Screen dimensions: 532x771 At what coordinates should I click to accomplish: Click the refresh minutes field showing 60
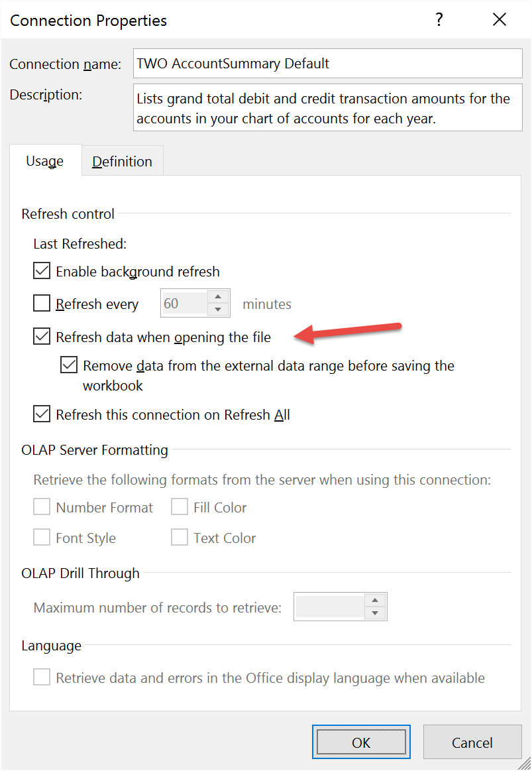tap(185, 304)
